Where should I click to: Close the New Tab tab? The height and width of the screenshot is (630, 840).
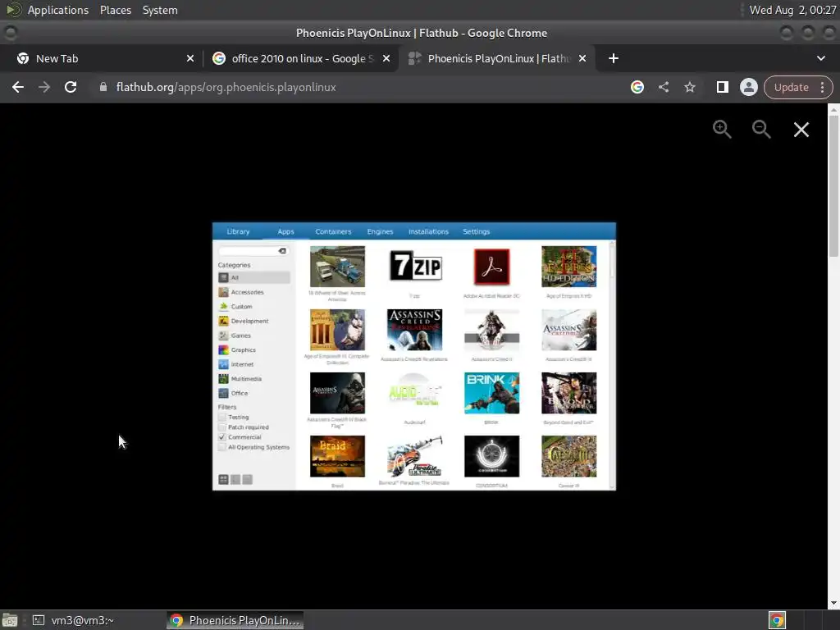click(x=189, y=58)
